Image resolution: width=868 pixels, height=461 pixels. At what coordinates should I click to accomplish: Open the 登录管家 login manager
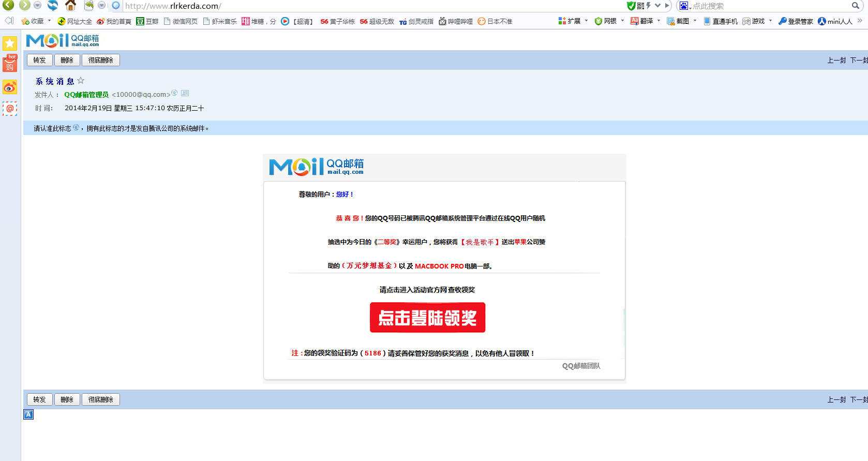pyautogui.click(x=796, y=21)
